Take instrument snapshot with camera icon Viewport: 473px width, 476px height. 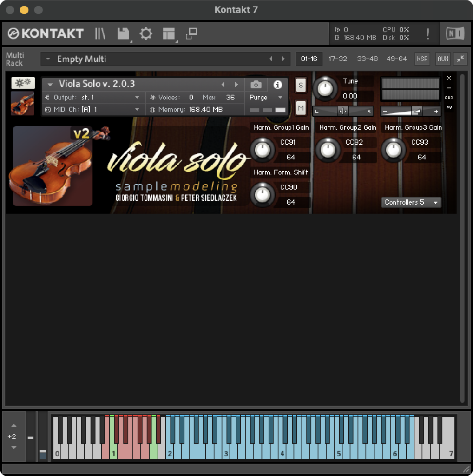click(x=256, y=85)
